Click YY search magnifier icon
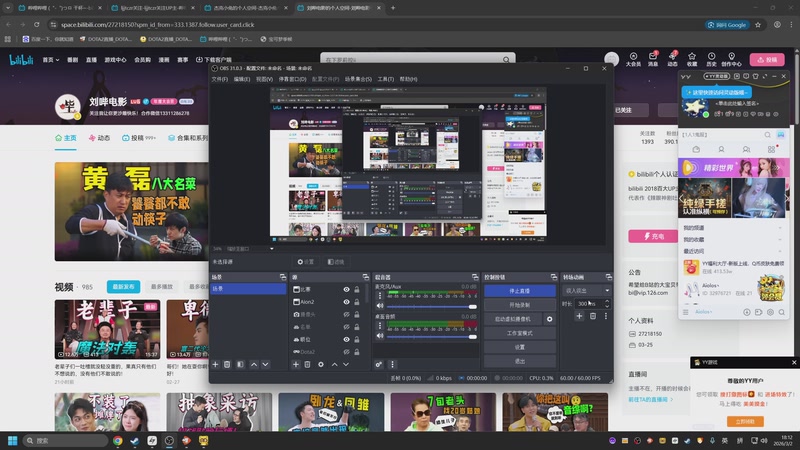 (767, 135)
